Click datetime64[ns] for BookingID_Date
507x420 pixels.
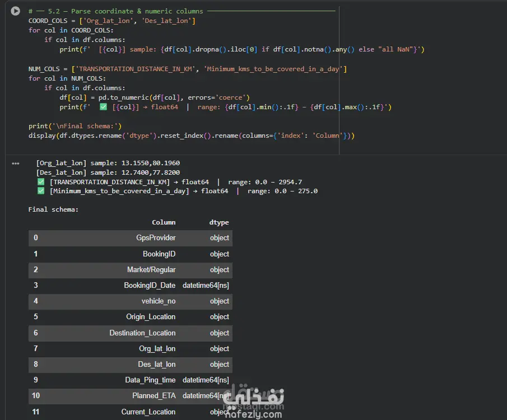pos(206,286)
